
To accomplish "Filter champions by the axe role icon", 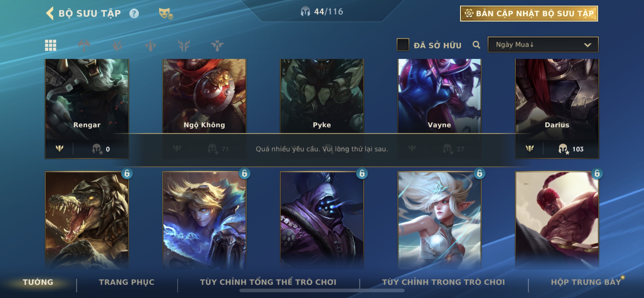I will tap(84, 45).
